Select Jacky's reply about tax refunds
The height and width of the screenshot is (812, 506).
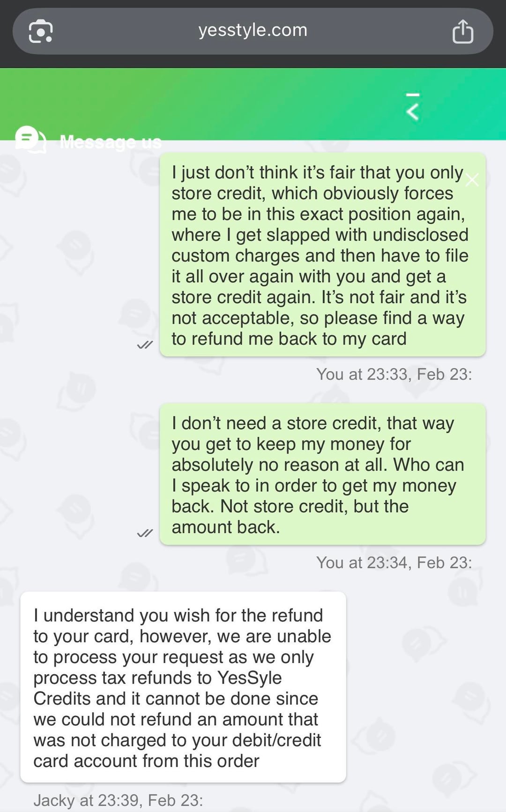pyautogui.click(x=183, y=687)
